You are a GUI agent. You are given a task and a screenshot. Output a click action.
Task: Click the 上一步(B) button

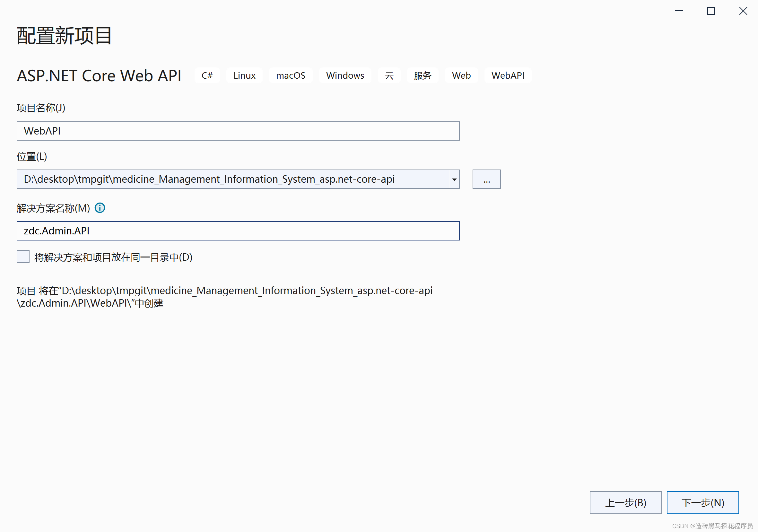pyautogui.click(x=625, y=502)
